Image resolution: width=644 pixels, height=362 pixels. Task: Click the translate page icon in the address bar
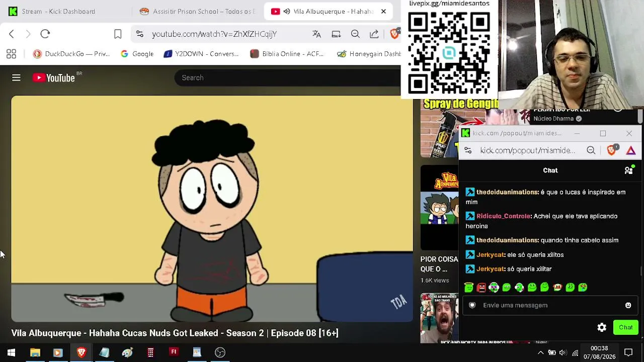tap(316, 34)
